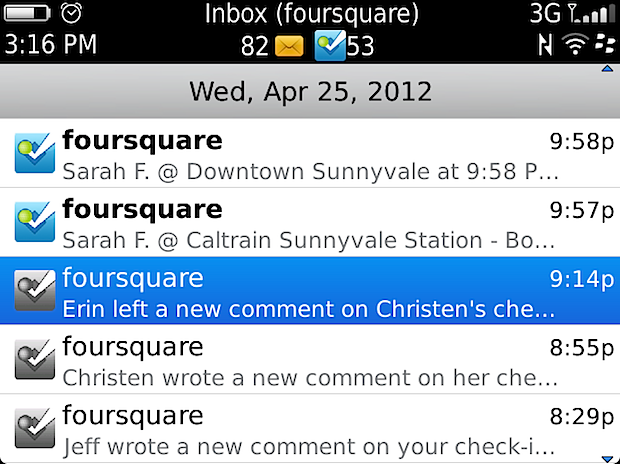Open Erin's new comment notification

(310, 291)
